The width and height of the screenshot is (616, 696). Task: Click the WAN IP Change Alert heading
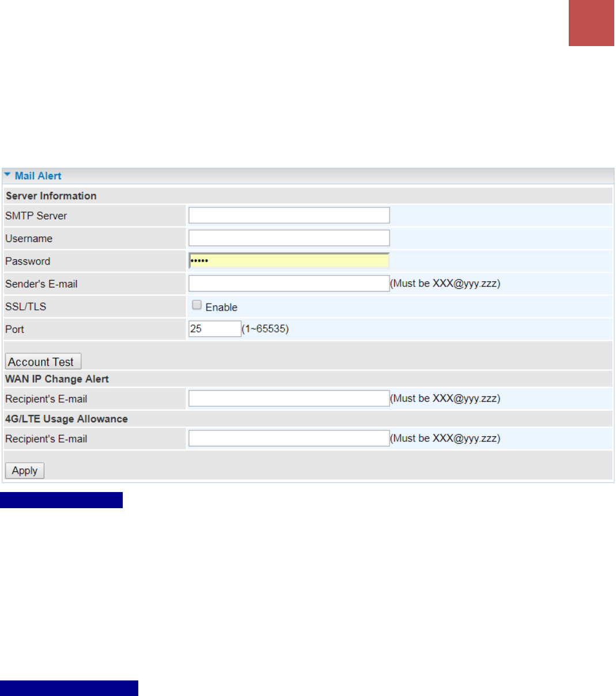coord(57,379)
